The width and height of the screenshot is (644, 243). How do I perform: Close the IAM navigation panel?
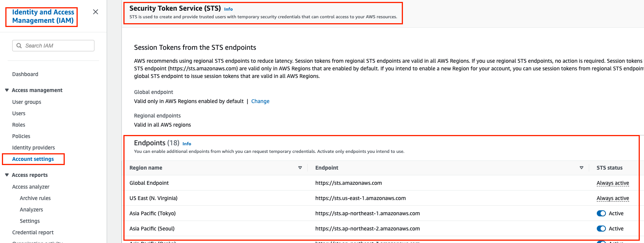[96, 12]
